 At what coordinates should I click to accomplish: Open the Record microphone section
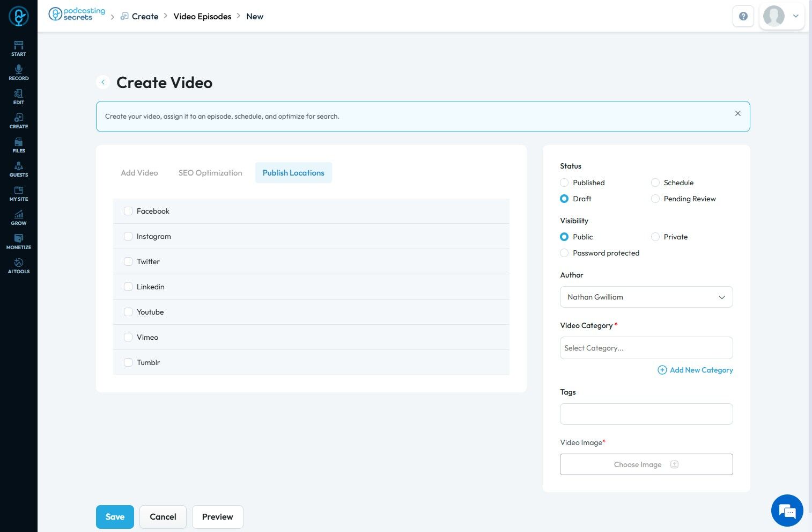pos(19,72)
